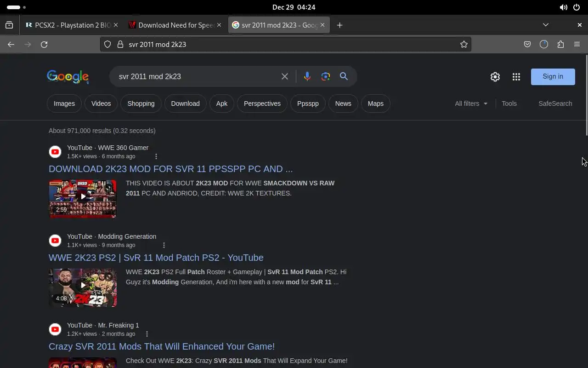Select the Download filter chip
The image size is (588, 368).
tap(186, 103)
